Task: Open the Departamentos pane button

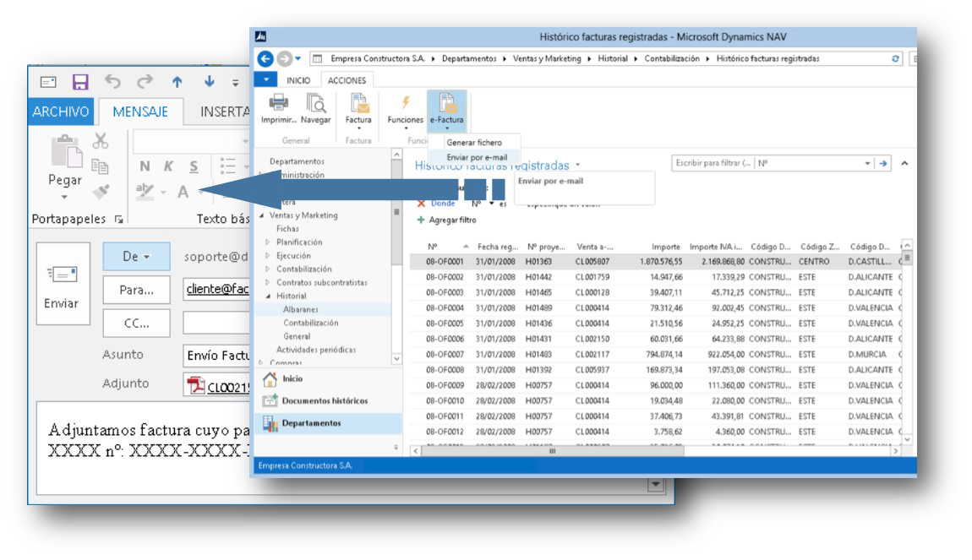Action: tap(327, 423)
